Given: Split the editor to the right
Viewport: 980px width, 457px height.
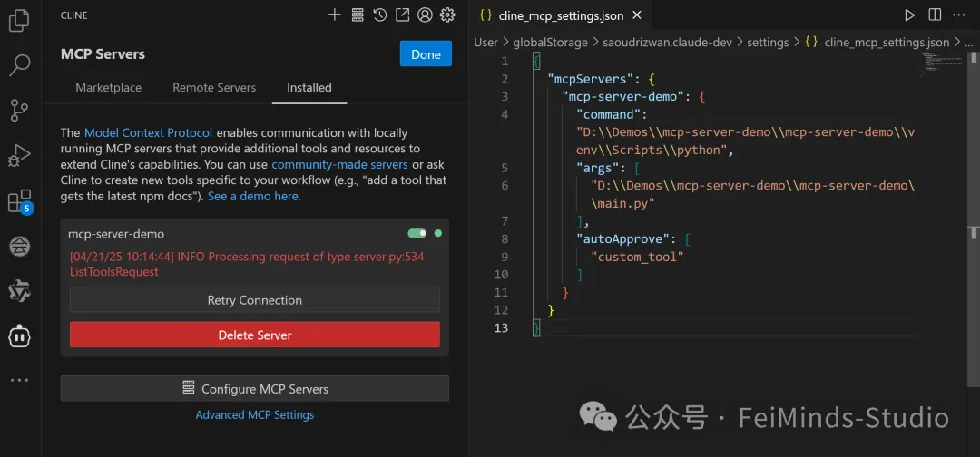Looking at the screenshot, I should (935, 15).
